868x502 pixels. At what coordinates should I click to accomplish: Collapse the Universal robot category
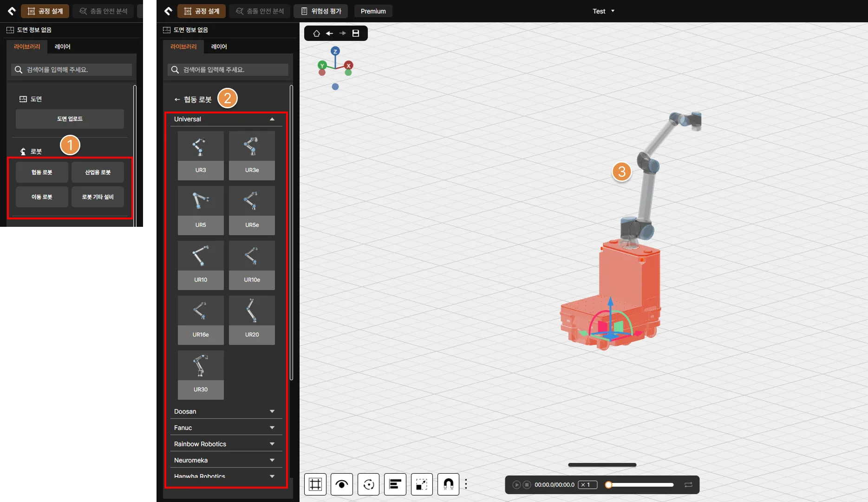[x=226, y=119]
